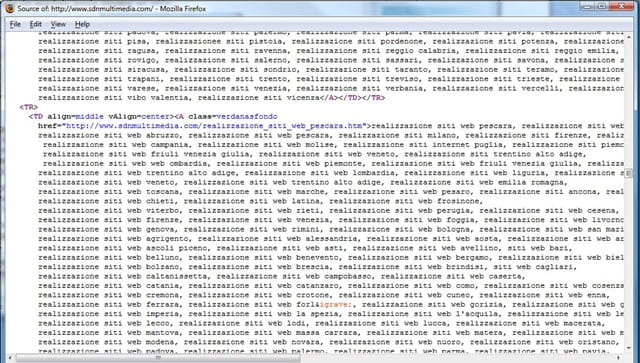Click the vertical scrollbar down arrow
Image resolution: width=640 pixels, height=363 pixels.
(629, 348)
